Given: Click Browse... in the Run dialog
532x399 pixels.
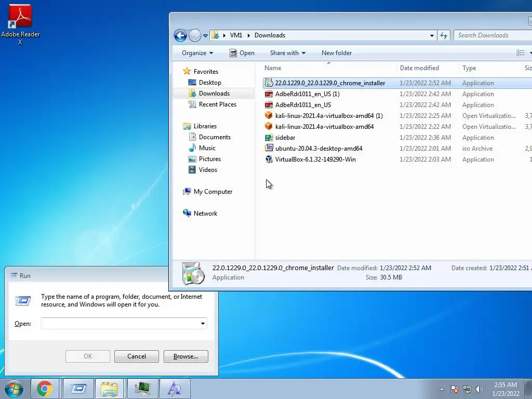Looking at the screenshot, I should point(185,356).
